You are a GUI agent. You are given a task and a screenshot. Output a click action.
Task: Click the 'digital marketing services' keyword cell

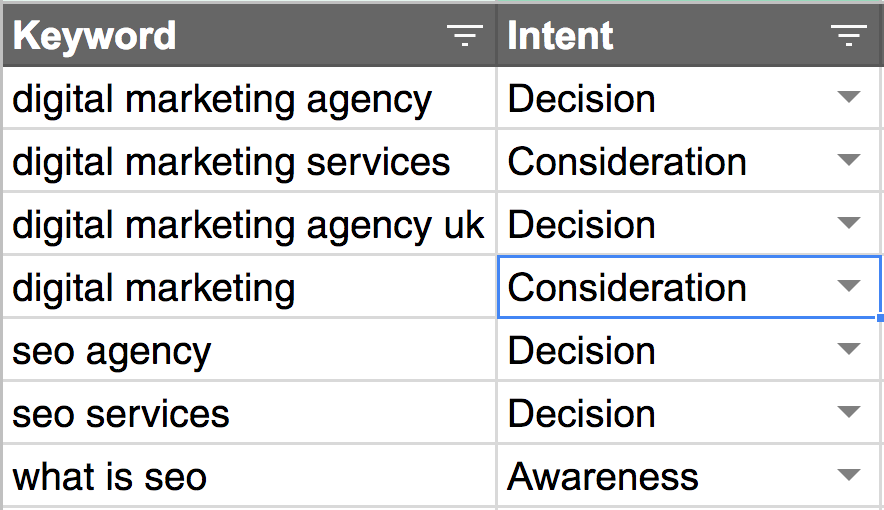click(x=231, y=162)
